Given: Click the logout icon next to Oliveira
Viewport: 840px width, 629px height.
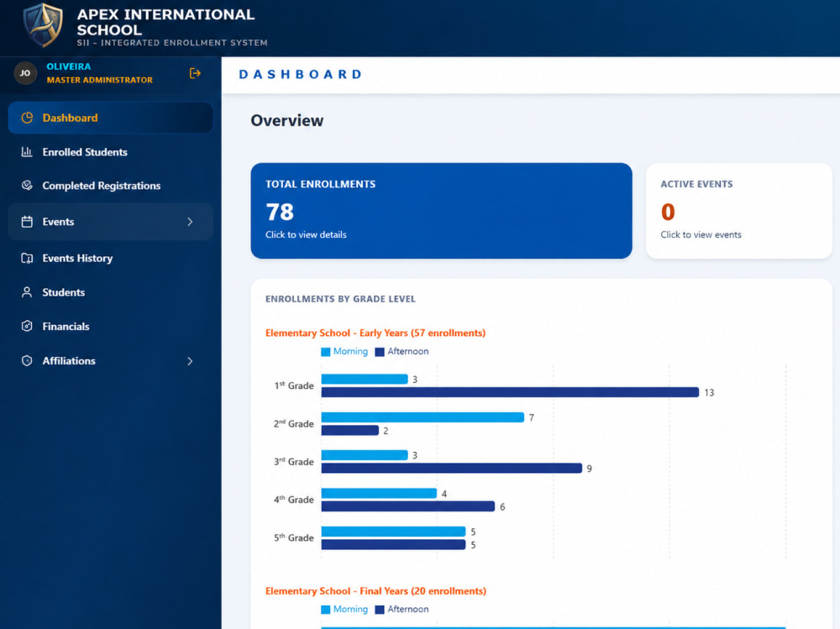Looking at the screenshot, I should click(195, 73).
